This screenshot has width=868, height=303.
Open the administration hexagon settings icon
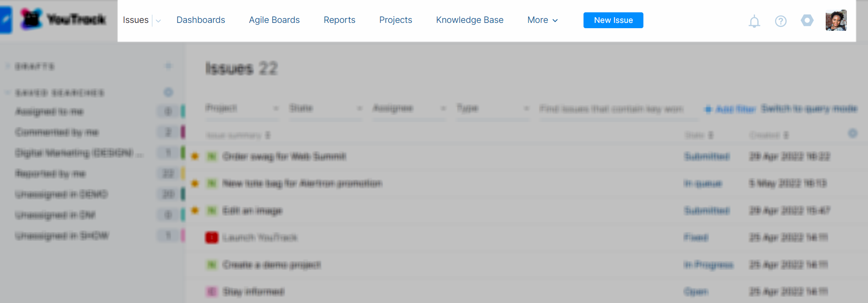tap(807, 20)
